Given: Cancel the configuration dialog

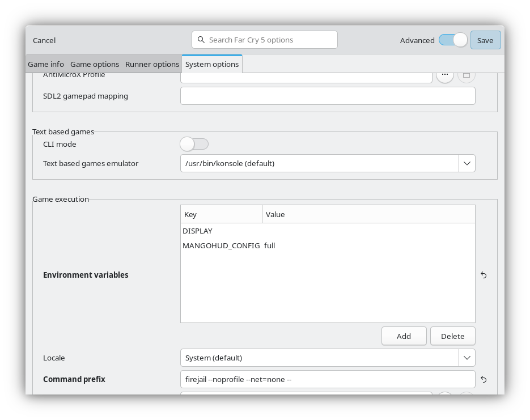Looking at the screenshot, I should (44, 40).
